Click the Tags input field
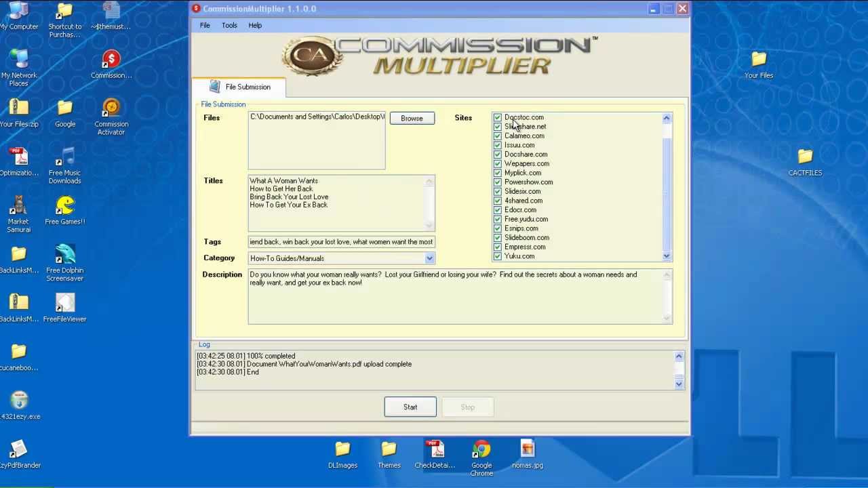The image size is (868, 488). tap(341, 242)
